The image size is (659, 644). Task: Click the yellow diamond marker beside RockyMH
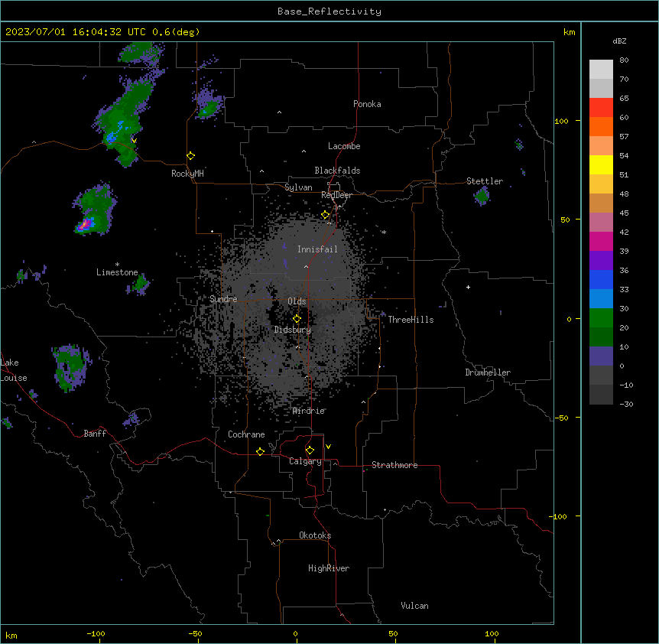click(191, 156)
